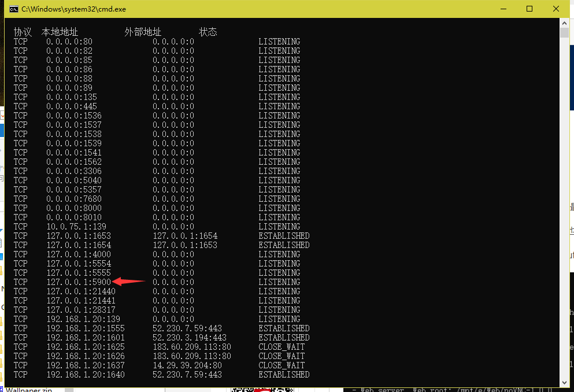Click ESTABLISHED state for 192.168.1.20:1640 row
The height and width of the screenshot is (392, 574).
click(284, 375)
